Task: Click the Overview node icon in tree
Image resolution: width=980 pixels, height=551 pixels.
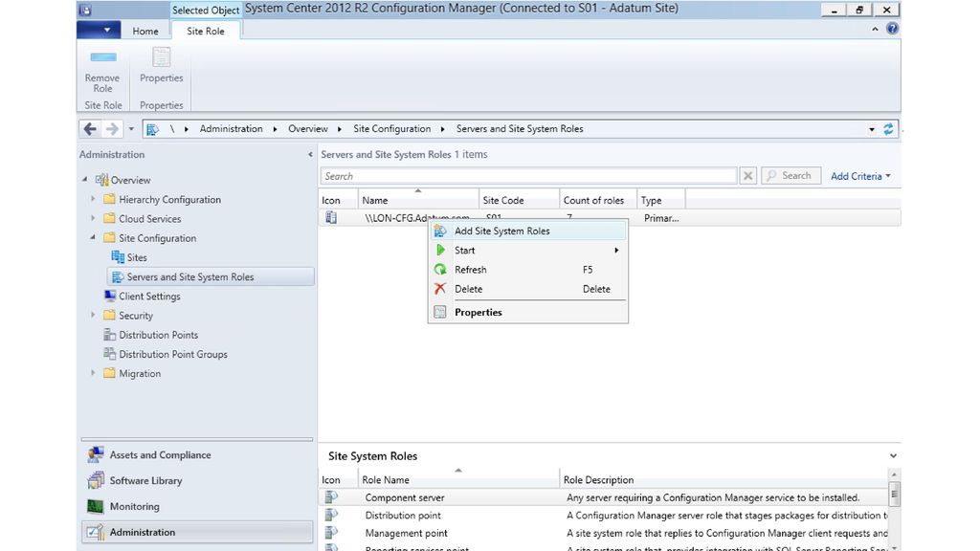Action: pos(101,180)
